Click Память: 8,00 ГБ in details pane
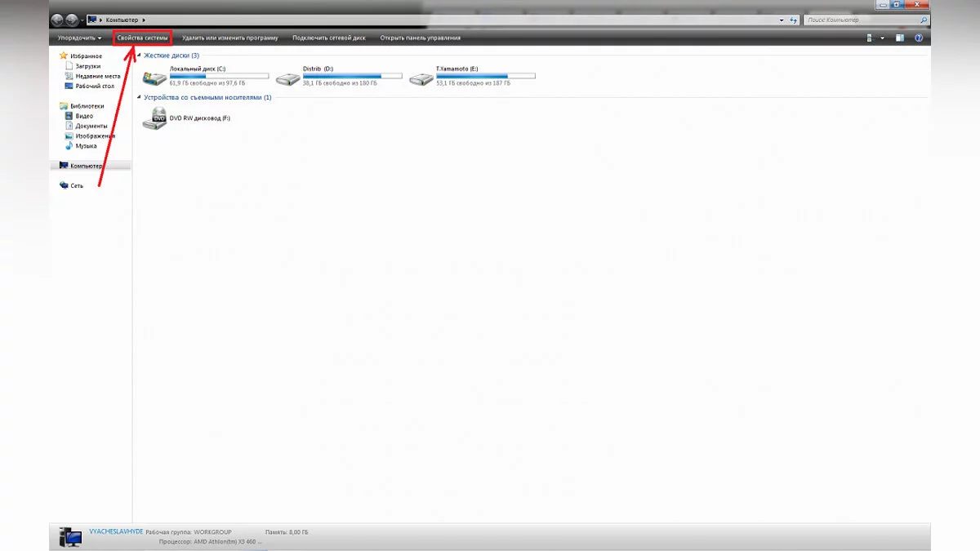The image size is (980, 551). pos(287,532)
